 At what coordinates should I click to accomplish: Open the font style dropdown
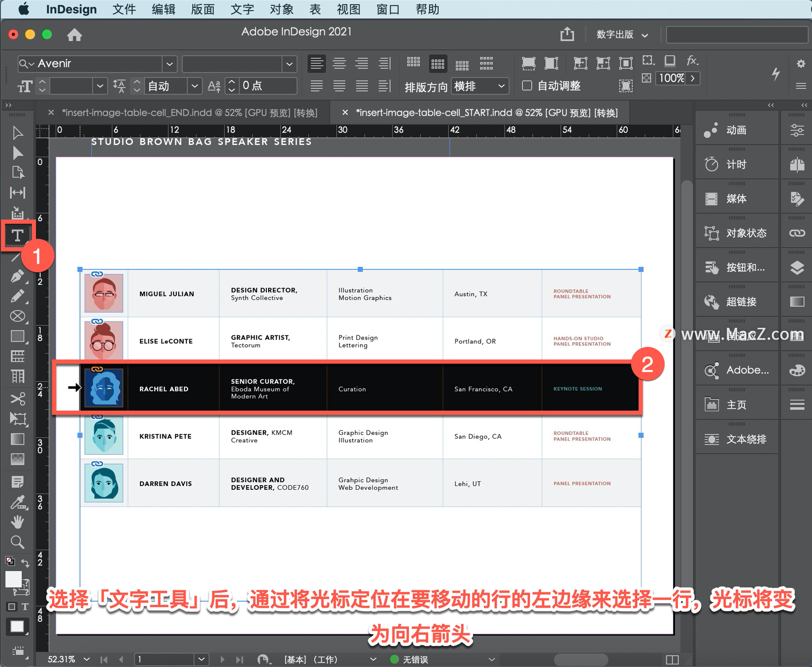pos(289,64)
